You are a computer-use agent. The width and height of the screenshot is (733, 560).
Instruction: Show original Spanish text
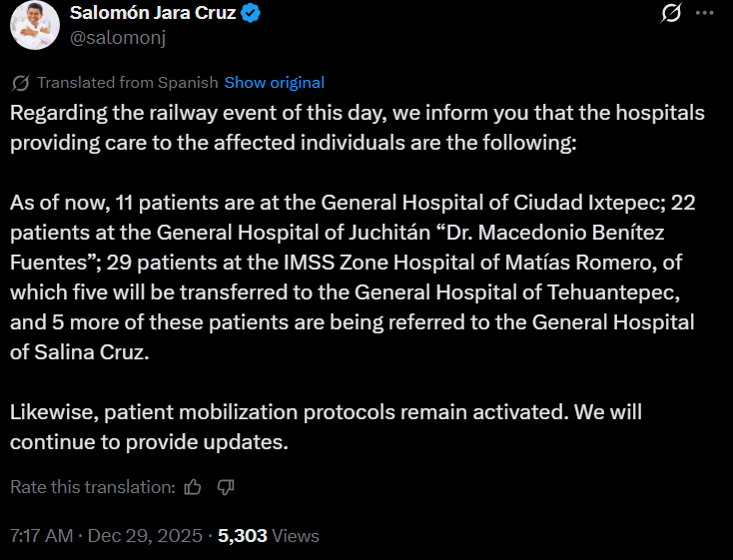point(275,83)
